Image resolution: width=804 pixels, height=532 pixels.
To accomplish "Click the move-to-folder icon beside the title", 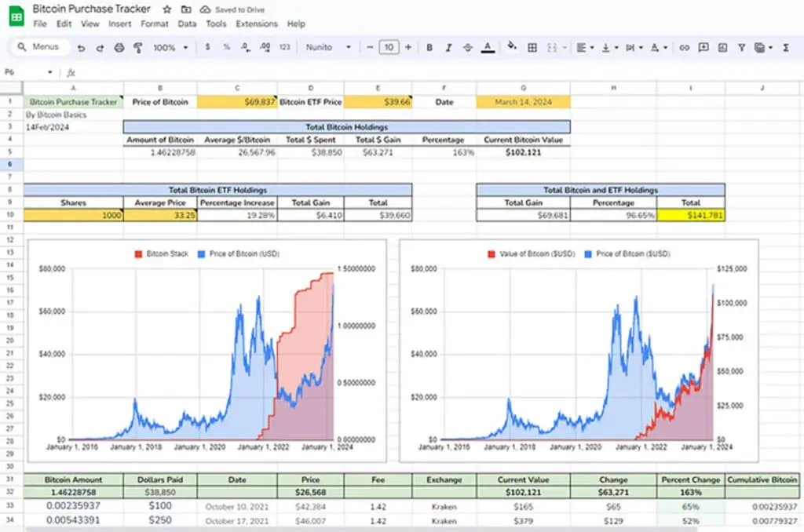I will (x=186, y=9).
